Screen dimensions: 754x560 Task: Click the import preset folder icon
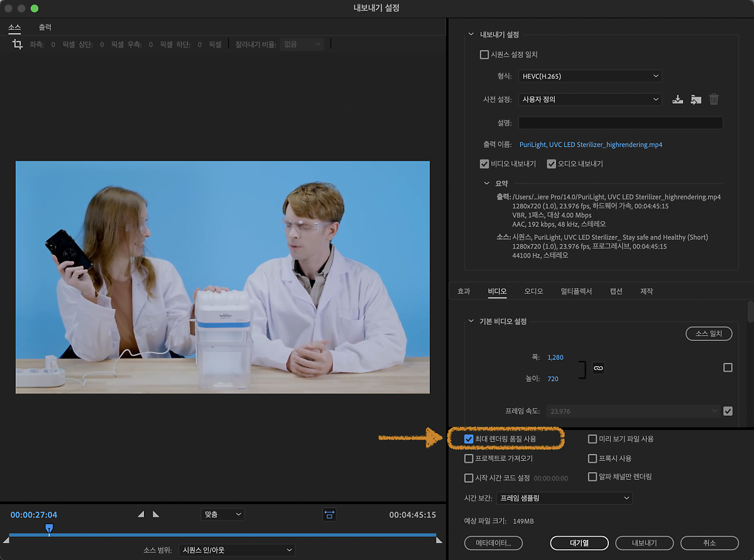point(696,99)
